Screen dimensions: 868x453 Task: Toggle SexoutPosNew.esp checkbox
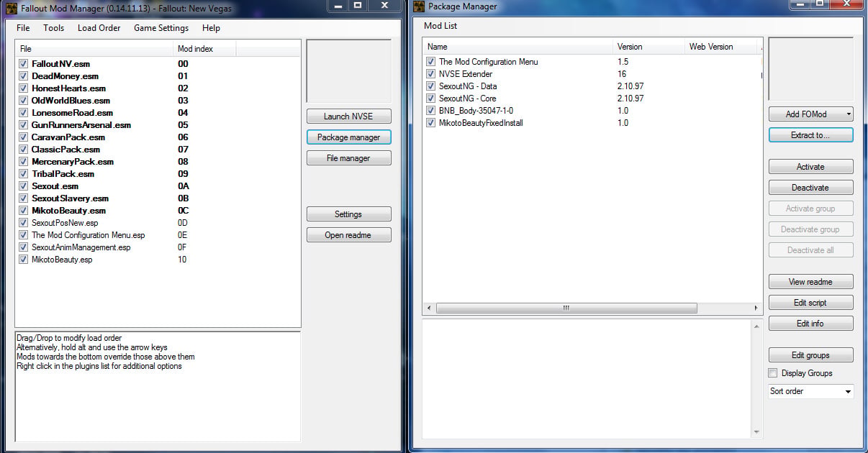(23, 223)
